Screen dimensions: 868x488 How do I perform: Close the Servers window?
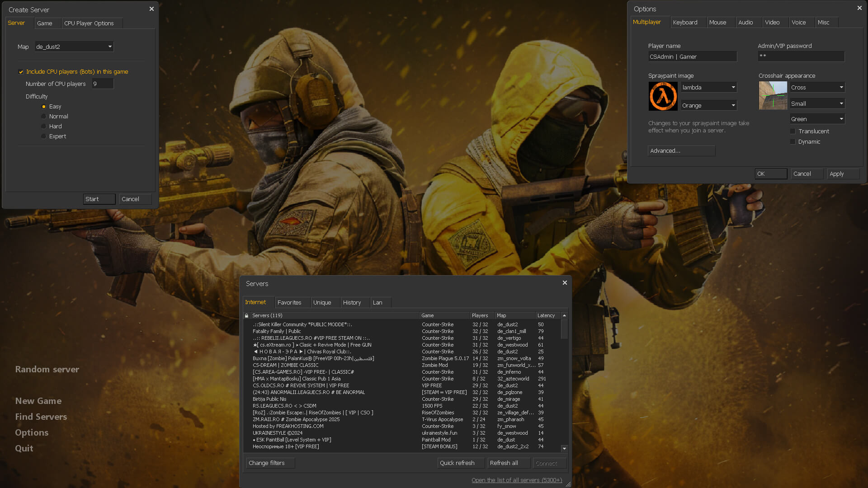click(565, 283)
